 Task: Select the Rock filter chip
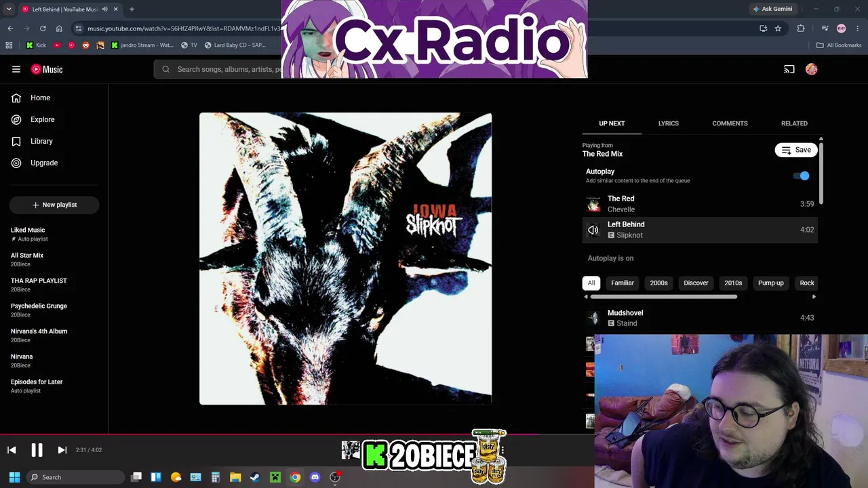tap(806, 283)
